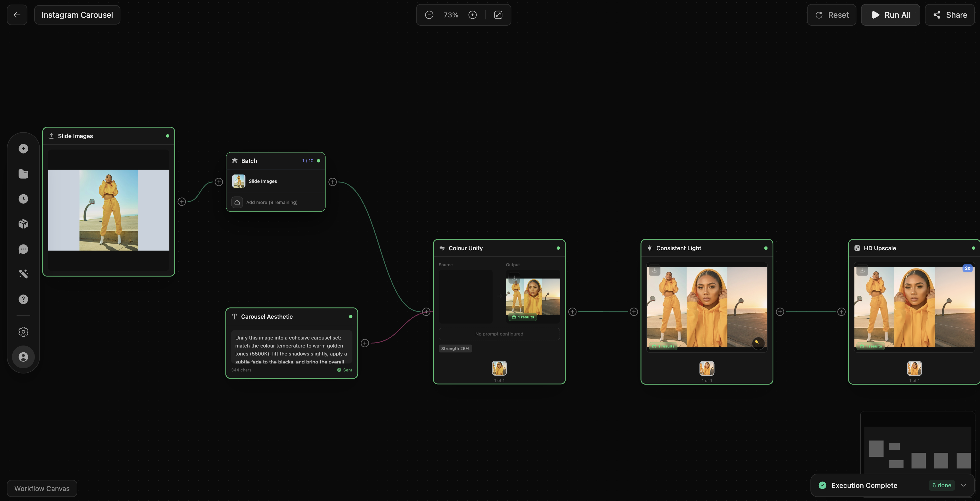Viewport: 980px width, 501px height.
Task: Open the 73% zoom level control
Action: tap(450, 15)
